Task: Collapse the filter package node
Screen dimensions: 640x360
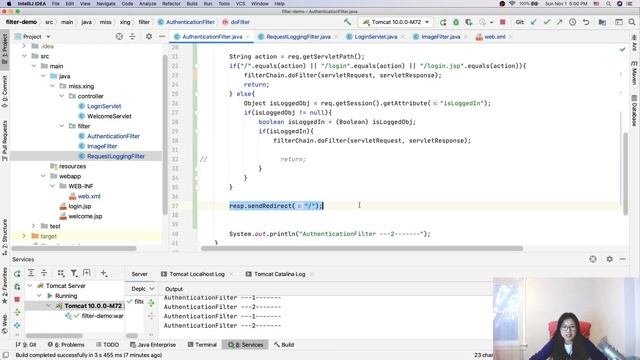Action: 62,126
